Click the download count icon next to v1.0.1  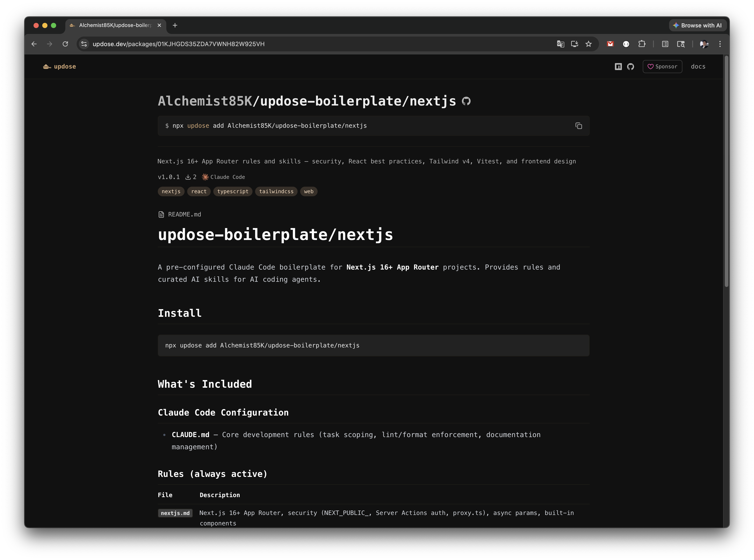click(188, 177)
